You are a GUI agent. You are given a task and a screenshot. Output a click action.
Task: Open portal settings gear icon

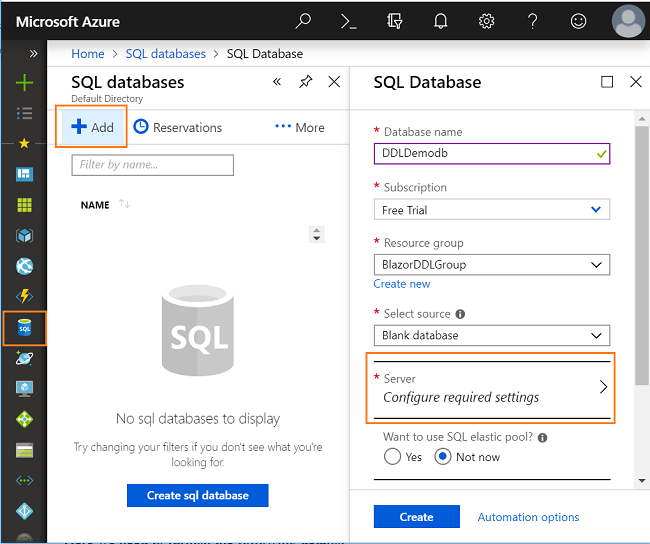pos(486,21)
